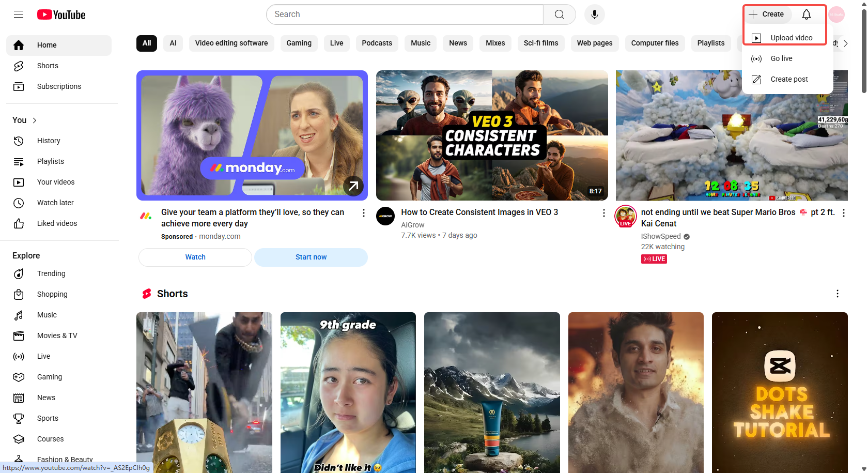Select Create post from menu
This screenshot has height=473, width=868.
pyautogui.click(x=787, y=79)
